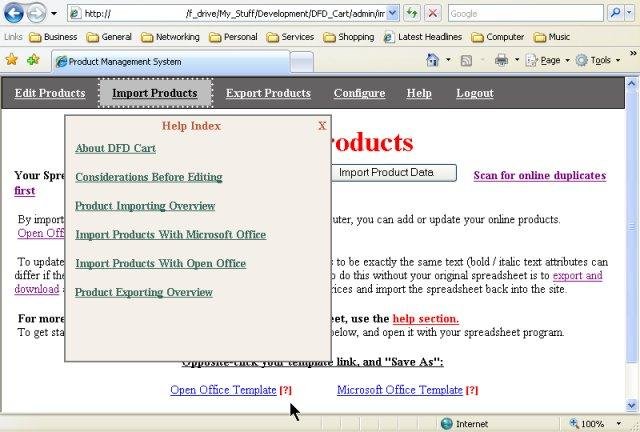The image size is (640, 432).
Task: Open Import Products With Open Office
Action: coord(160,263)
